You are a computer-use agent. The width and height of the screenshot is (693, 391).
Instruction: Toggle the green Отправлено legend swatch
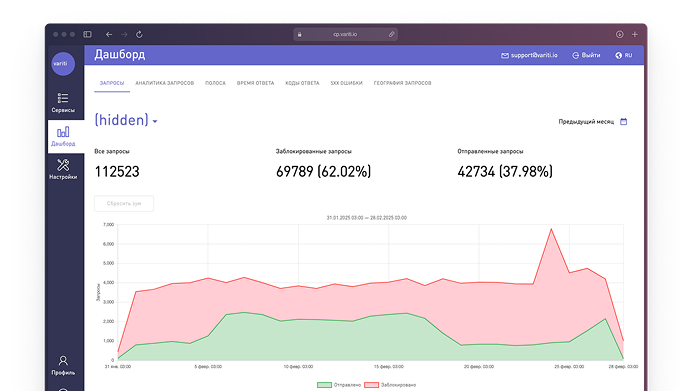coord(324,385)
